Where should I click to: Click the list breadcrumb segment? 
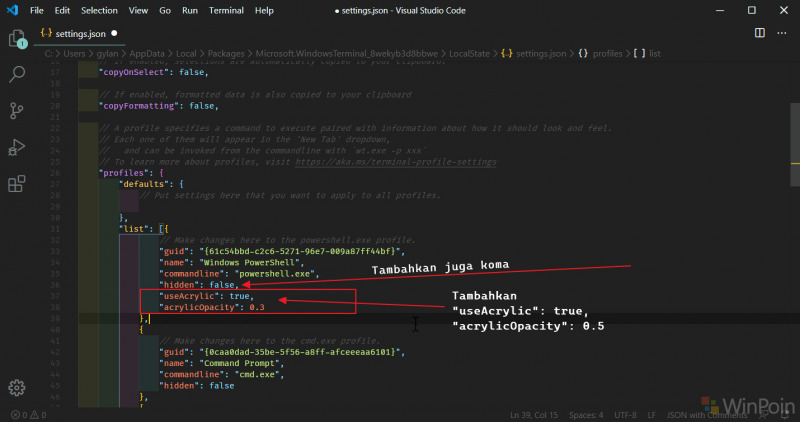(x=647, y=54)
